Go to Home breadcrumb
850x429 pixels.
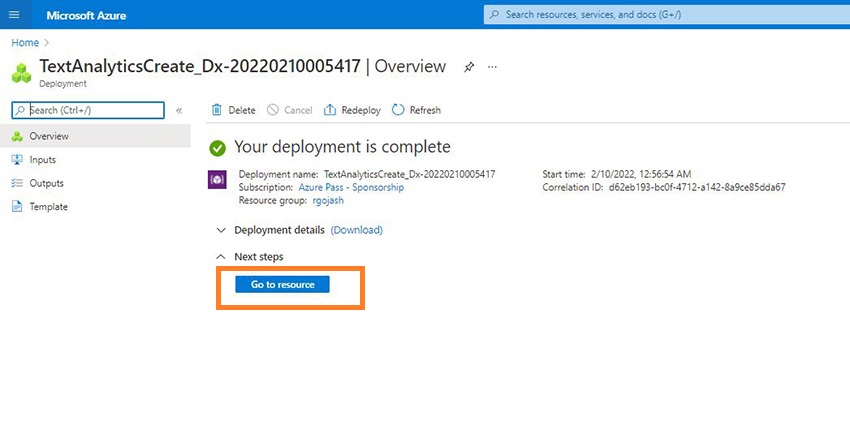tap(25, 42)
